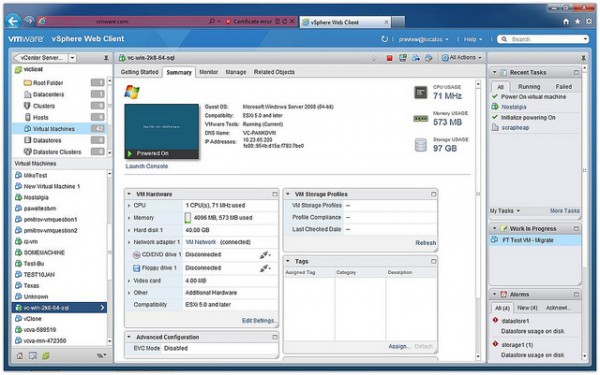The height and width of the screenshot is (375, 600).
Task: Click the green cube icon at navigator bottom
Action: click(46, 356)
